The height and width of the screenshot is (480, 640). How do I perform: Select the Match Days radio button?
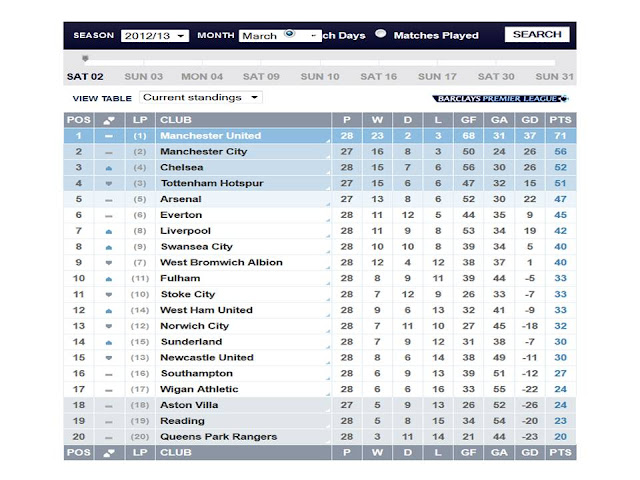point(289,33)
